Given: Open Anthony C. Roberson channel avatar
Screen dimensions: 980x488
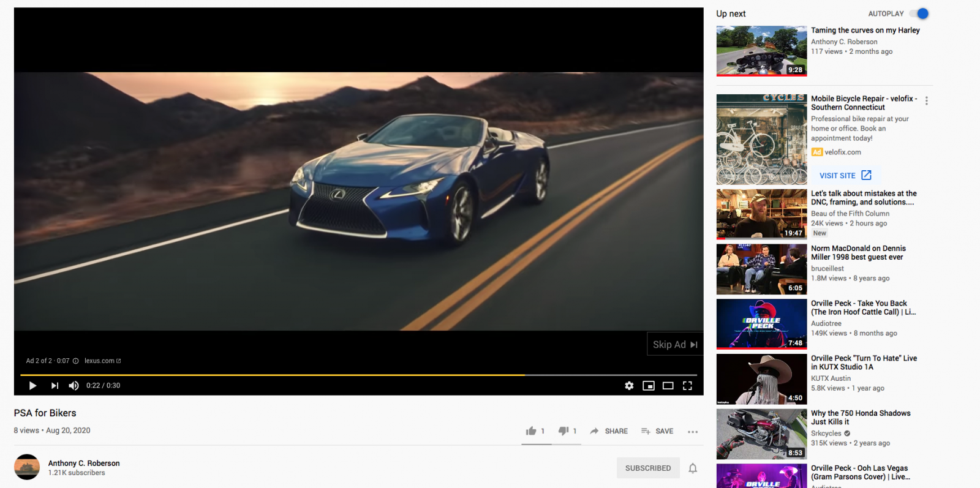Looking at the screenshot, I should coord(27,467).
